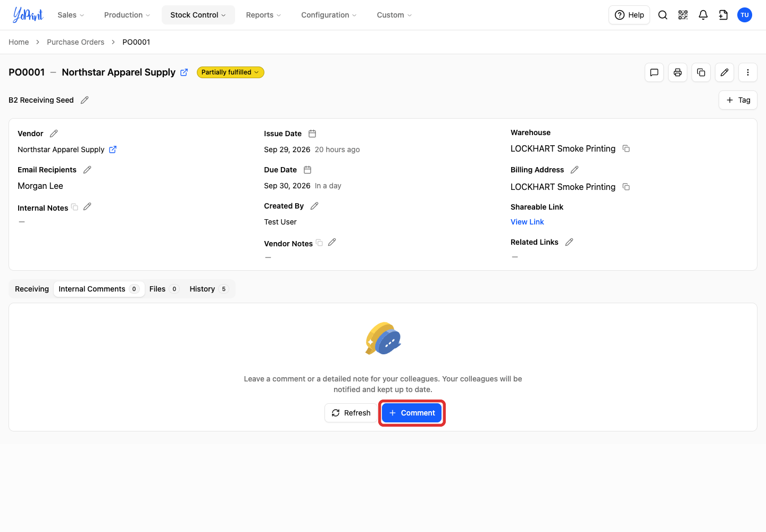Edit Vendor Notes

tap(332, 242)
